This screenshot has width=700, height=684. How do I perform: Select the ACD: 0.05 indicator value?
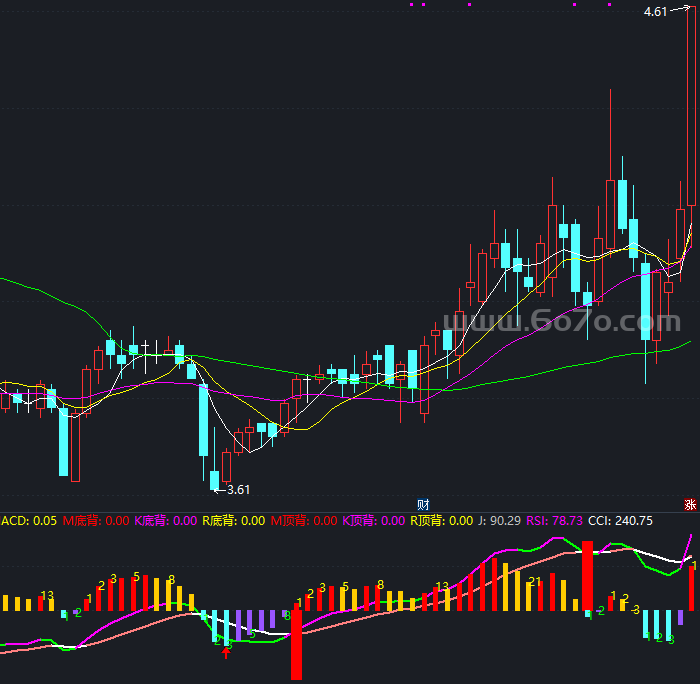pos(29,520)
